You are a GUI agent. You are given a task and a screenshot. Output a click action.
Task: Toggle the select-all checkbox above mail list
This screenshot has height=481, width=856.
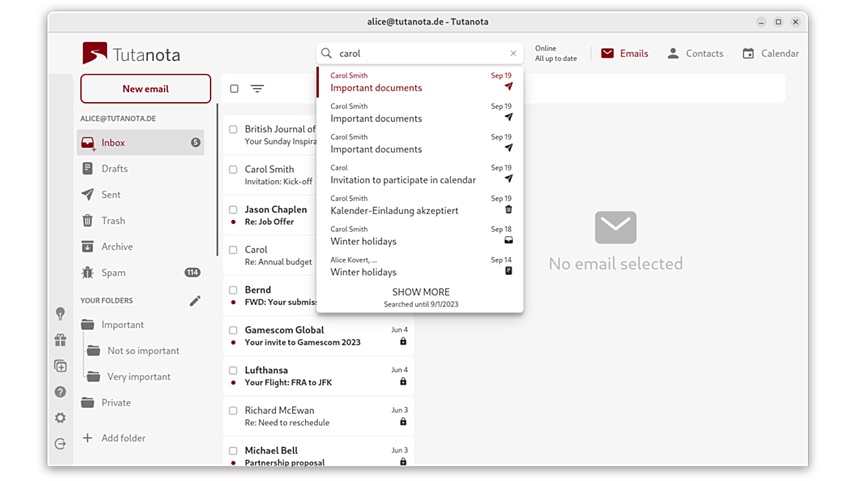point(234,88)
